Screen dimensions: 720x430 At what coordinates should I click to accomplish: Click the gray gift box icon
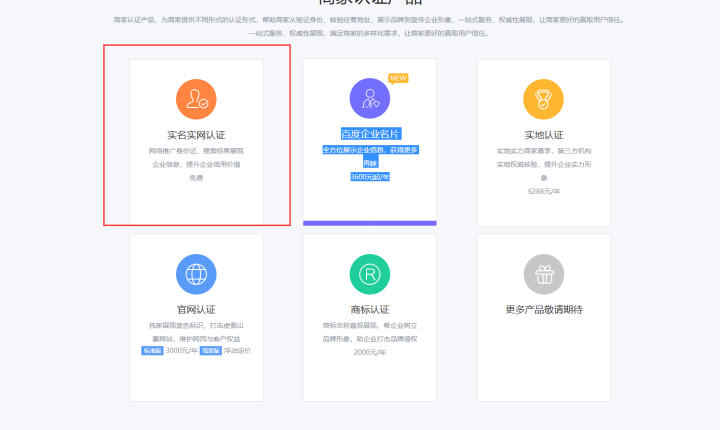click(x=544, y=274)
